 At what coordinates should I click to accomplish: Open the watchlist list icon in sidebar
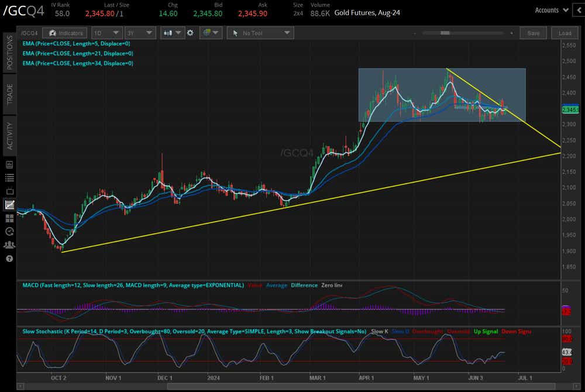click(x=9, y=178)
